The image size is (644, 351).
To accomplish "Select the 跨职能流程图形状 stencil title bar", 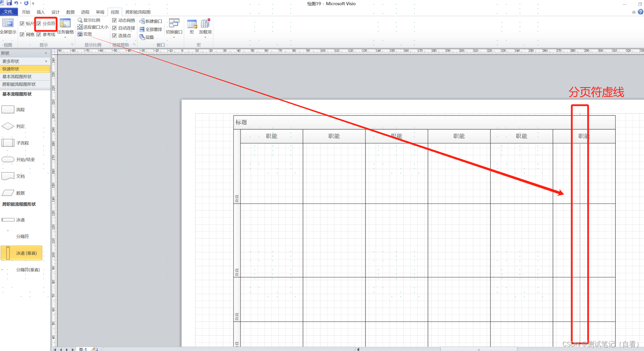I will click(25, 84).
